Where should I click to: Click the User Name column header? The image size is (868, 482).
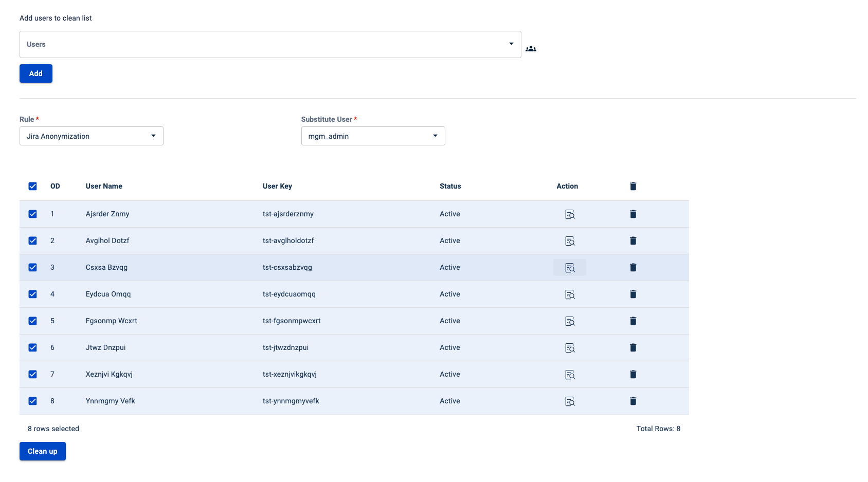pyautogui.click(x=104, y=186)
